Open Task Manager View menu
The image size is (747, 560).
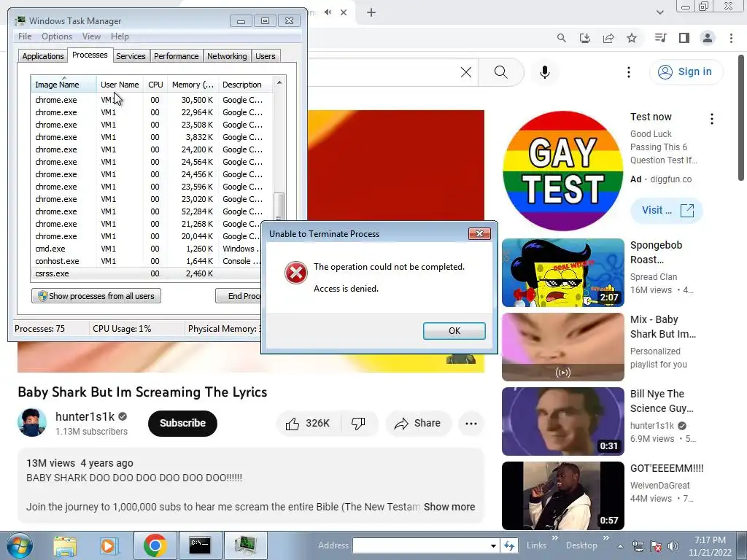tap(91, 36)
